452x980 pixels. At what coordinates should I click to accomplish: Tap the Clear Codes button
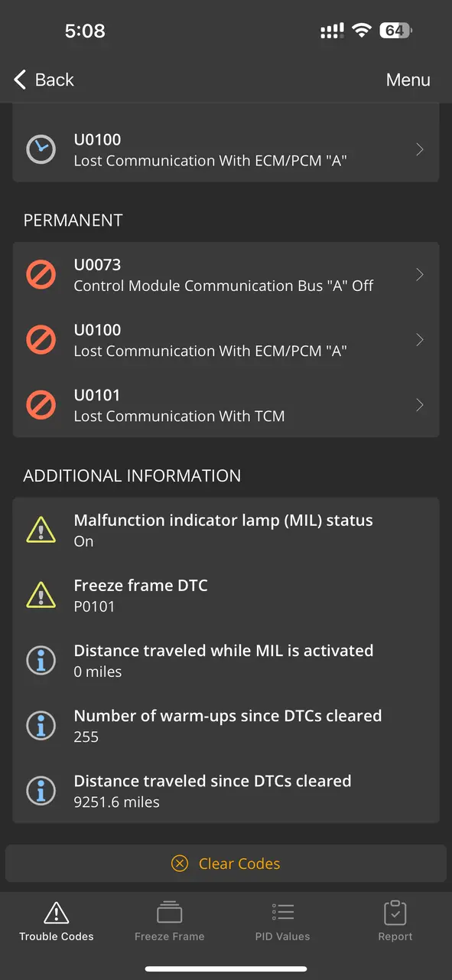pyautogui.click(x=226, y=864)
